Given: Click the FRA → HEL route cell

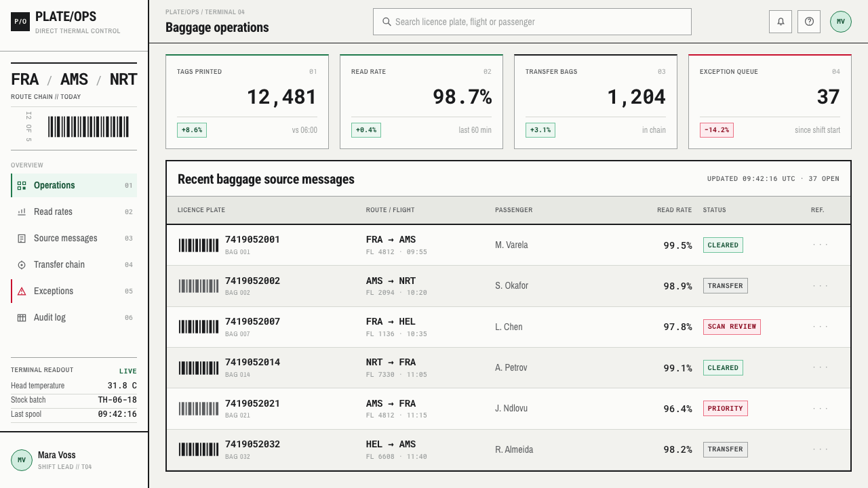Looking at the screenshot, I should click(x=391, y=322).
